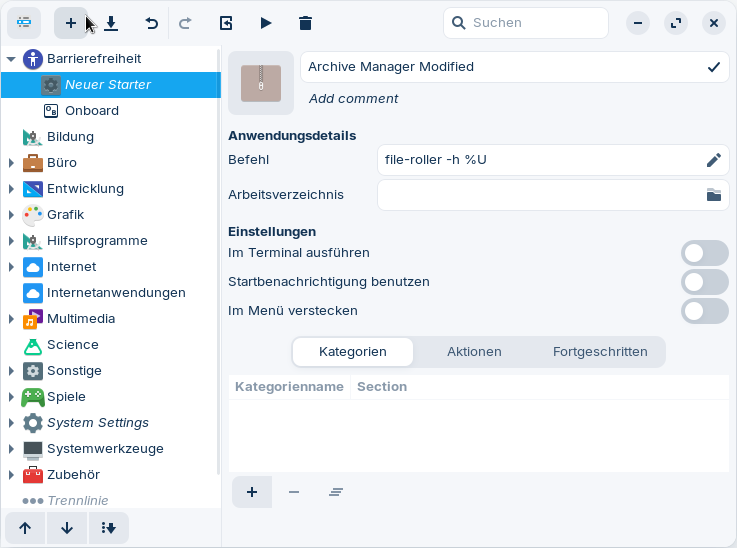
Task: Click the revert launcher icon
Action: click(226, 23)
